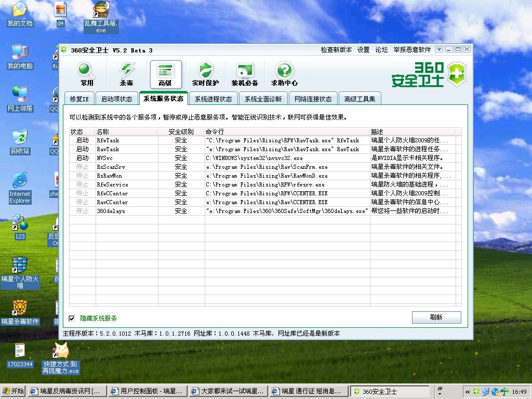Switch to the 启动项状态 tab
The image size is (532, 399).
(x=117, y=99)
